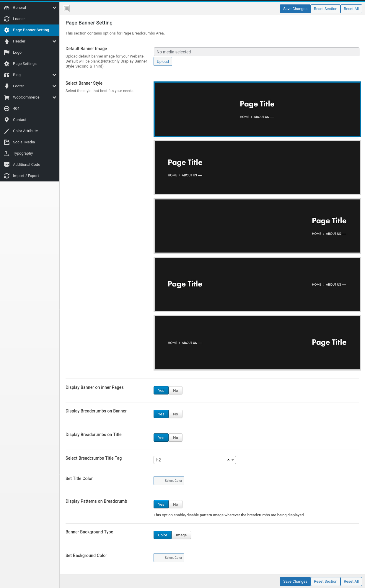Open the 404 settings section
365x588 pixels.
(x=30, y=109)
